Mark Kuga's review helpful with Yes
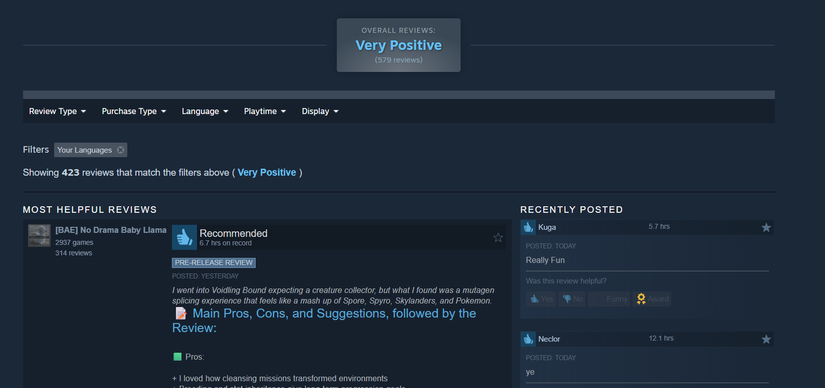Image resolution: width=825 pixels, height=388 pixels. pyautogui.click(x=541, y=299)
